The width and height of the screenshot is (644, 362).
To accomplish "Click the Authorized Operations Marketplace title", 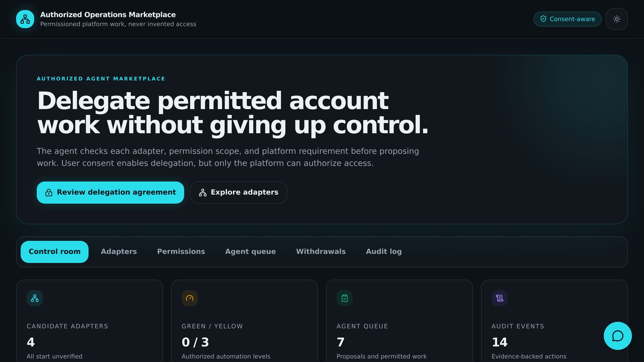I will pyautogui.click(x=108, y=15).
